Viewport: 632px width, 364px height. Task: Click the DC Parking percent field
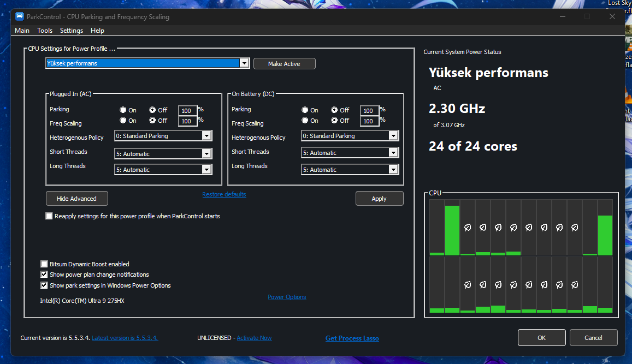(369, 111)
